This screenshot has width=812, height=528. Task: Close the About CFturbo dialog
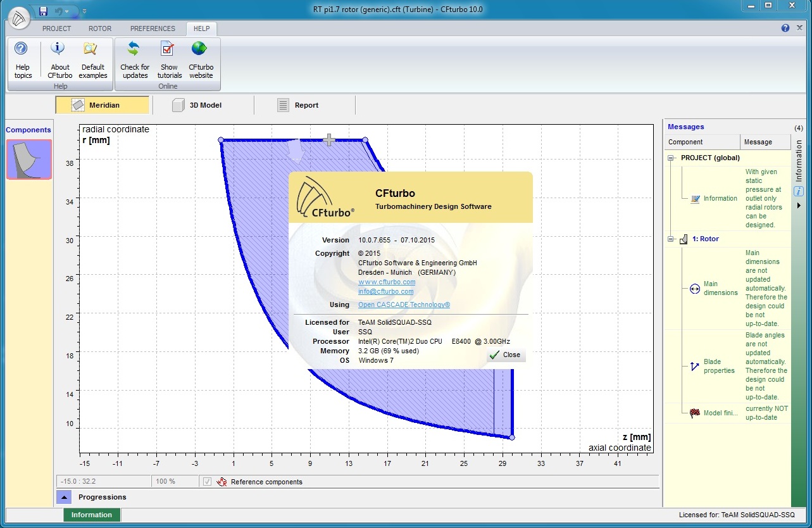coord(506,355)
